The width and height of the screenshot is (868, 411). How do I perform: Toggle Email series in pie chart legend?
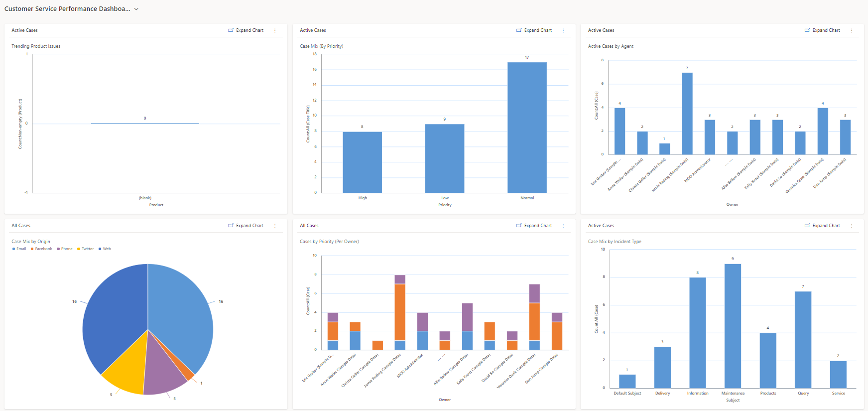click(x=21, y=249)
